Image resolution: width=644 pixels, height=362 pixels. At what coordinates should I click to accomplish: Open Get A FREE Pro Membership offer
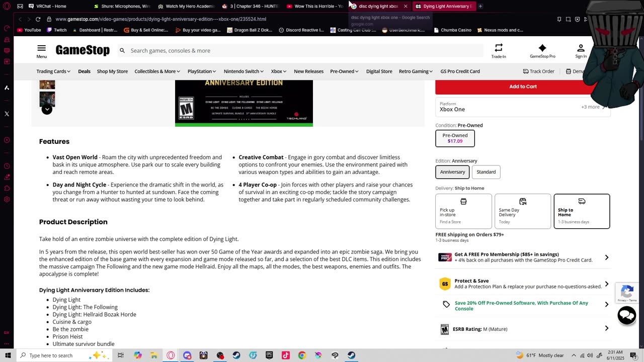[x=523, y=257]
